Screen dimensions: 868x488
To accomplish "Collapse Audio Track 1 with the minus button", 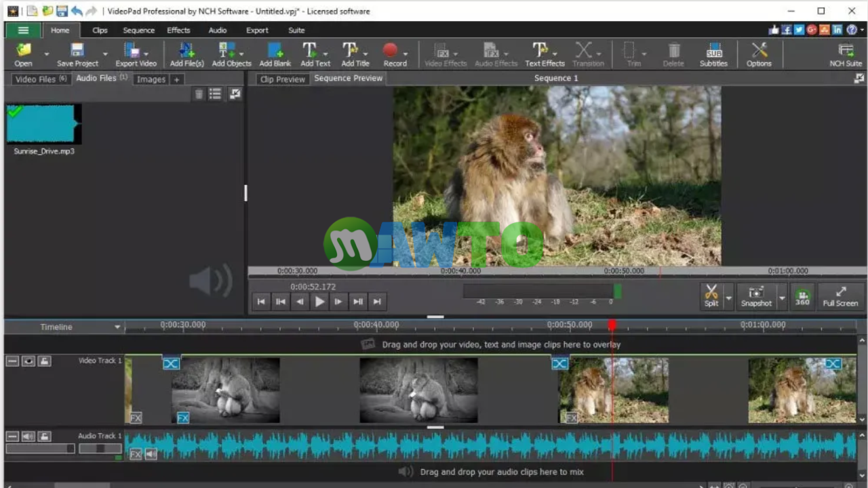I will click(12, 436).
